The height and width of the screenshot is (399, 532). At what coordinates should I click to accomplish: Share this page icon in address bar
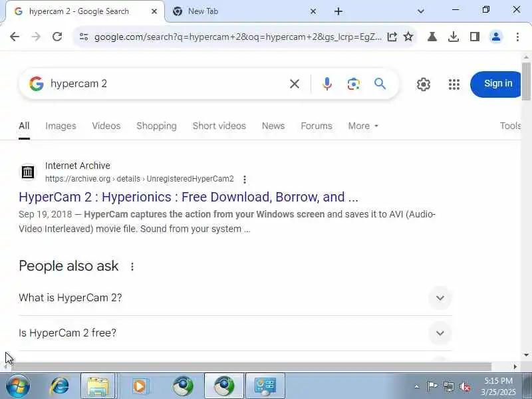(392, 37)
